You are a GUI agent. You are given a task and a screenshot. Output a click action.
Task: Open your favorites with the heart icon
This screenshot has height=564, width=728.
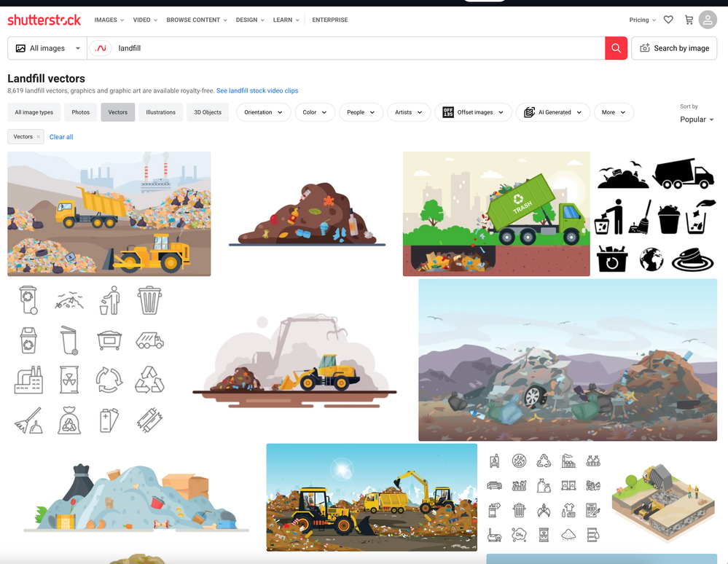(668, 20)
